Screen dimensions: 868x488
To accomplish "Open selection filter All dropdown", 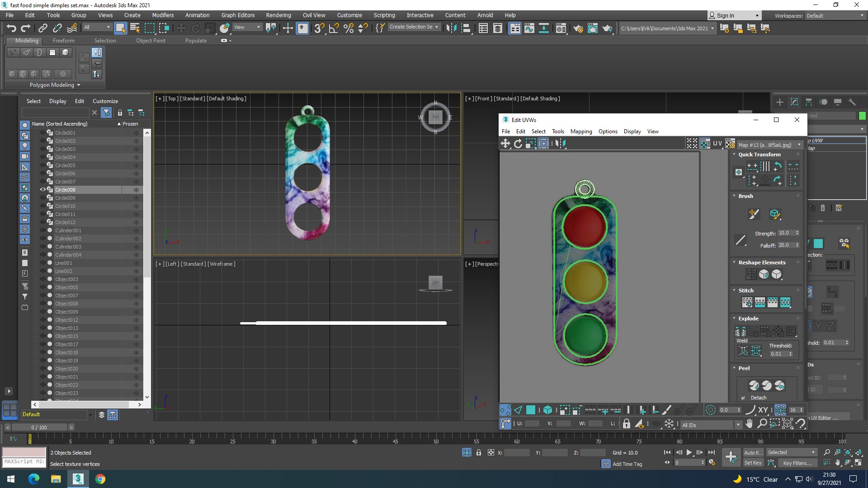I will tap(97, 27).
